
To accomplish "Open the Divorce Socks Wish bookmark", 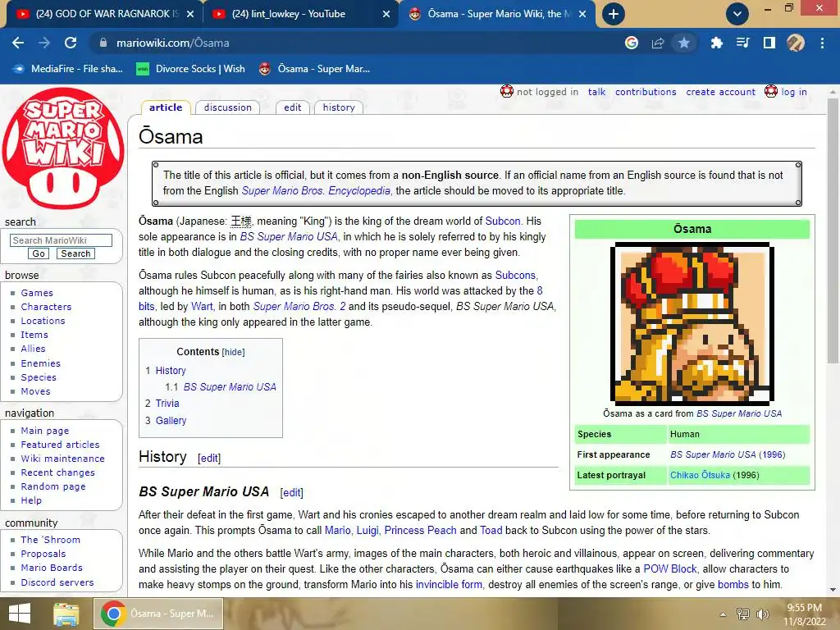I will click(190, 69).
